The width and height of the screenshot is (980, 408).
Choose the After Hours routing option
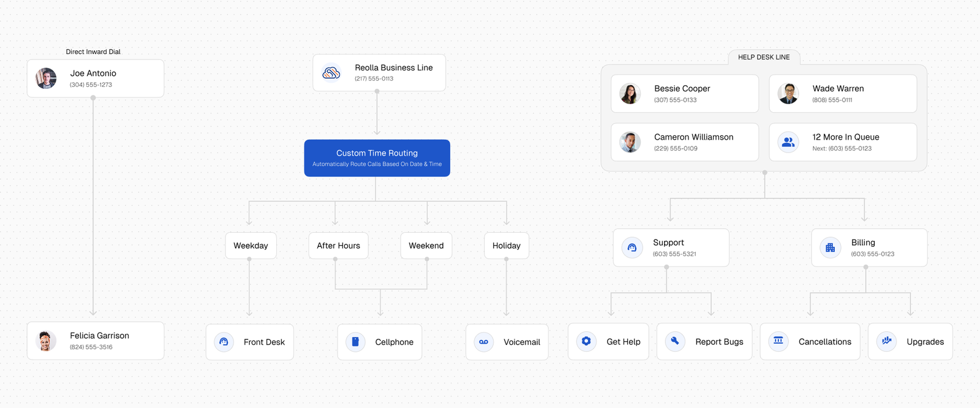338,246
